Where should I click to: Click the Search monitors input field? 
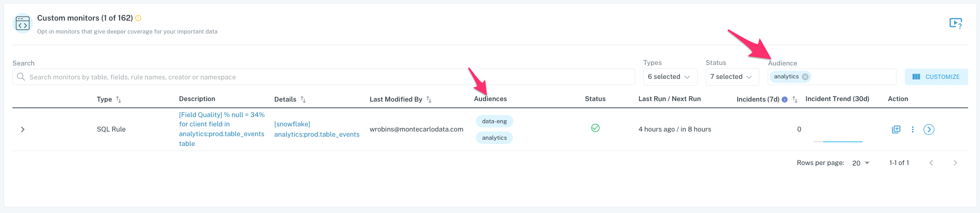324,77
